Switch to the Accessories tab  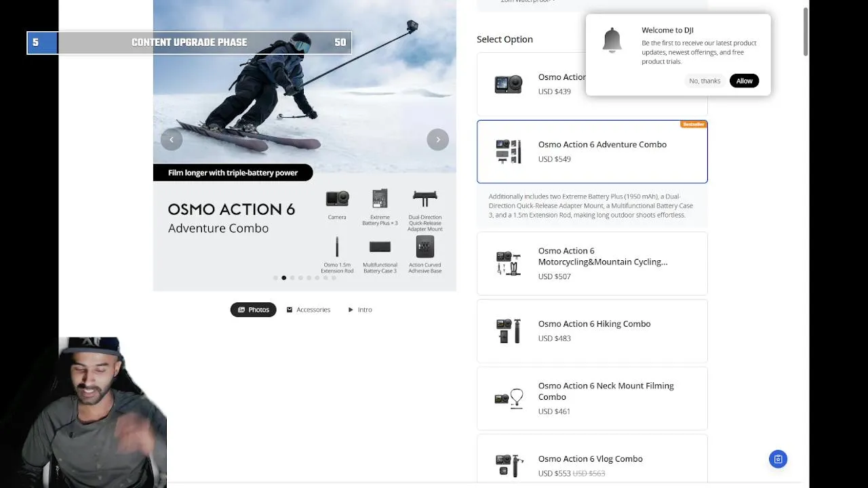(309, 310)
